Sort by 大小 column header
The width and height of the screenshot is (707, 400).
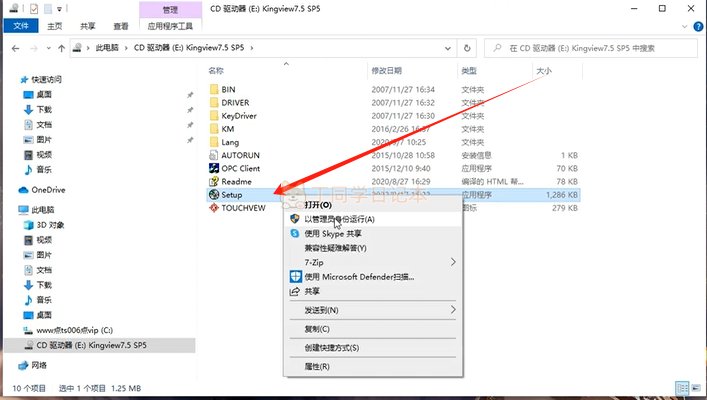click(x=544, y=70)
